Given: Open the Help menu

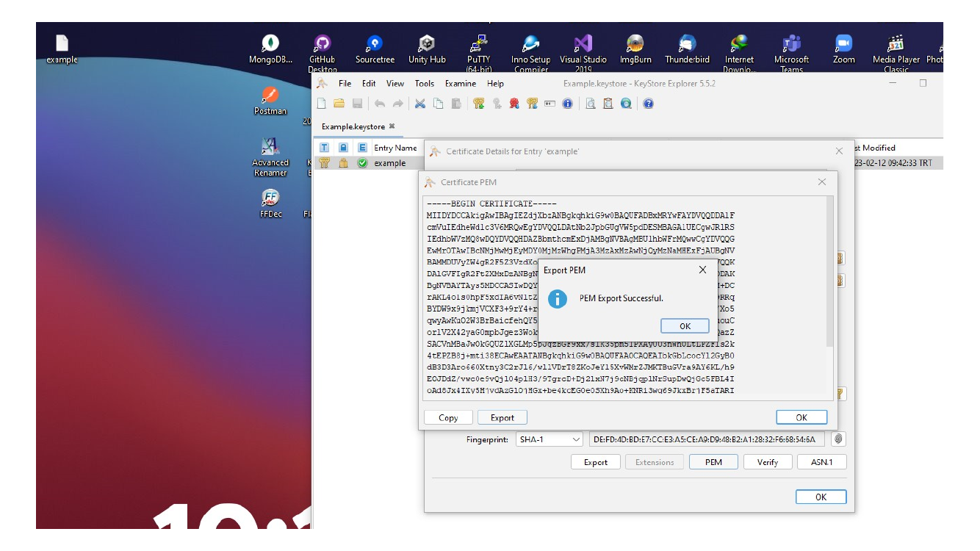Looking at the screenshot, I should point(495,84).
